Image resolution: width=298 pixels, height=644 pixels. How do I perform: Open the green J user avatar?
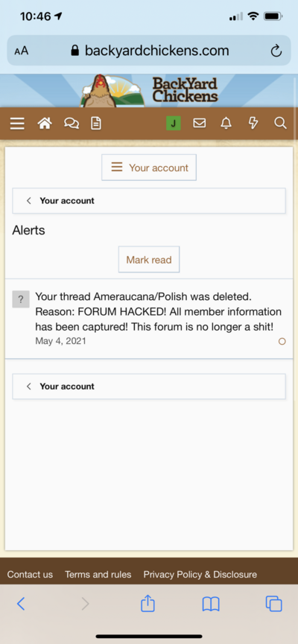point(174,123)
